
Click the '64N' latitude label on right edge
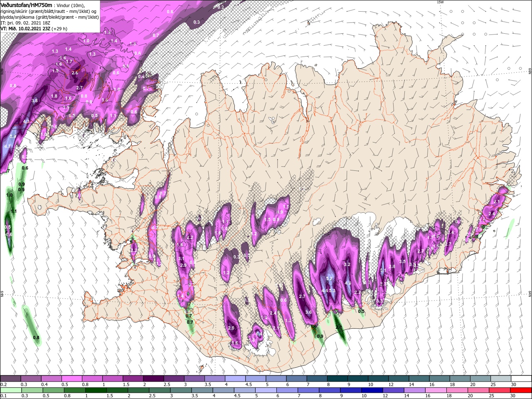(530, 293)
